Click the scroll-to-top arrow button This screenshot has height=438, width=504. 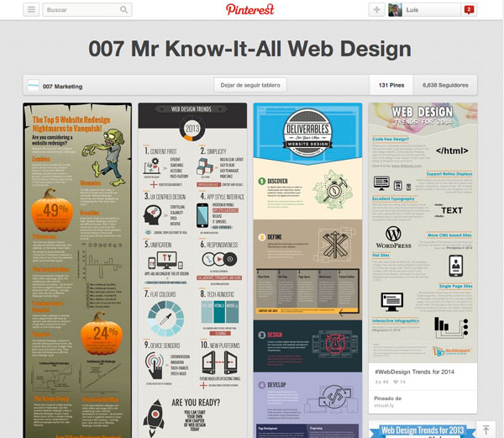click(486, 430)
